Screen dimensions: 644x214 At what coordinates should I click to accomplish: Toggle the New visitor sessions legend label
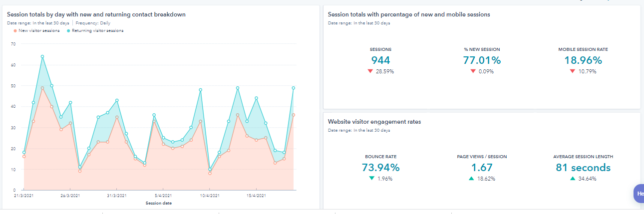(x=39, y=30)
